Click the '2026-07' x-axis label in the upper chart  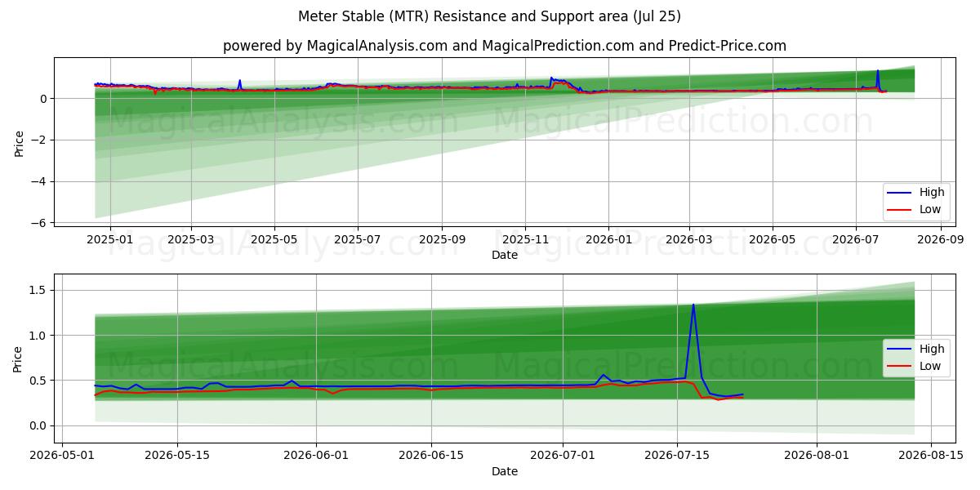pos(856,239)
